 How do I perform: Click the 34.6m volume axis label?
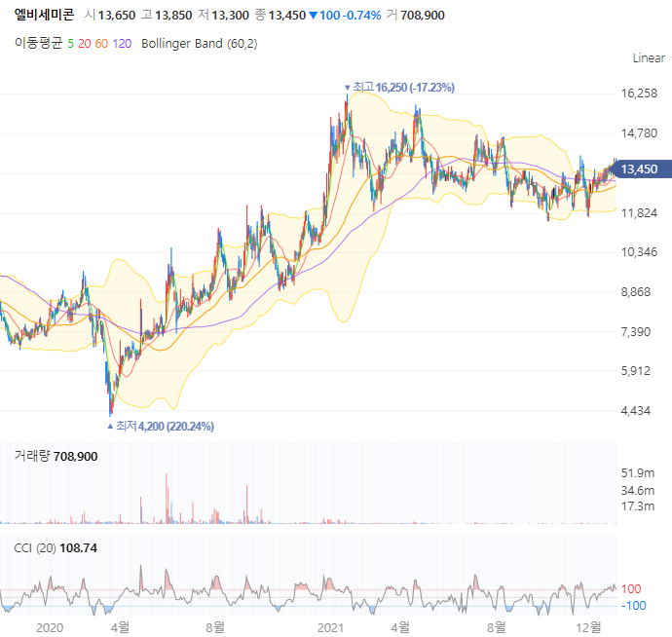pos(638,490)
